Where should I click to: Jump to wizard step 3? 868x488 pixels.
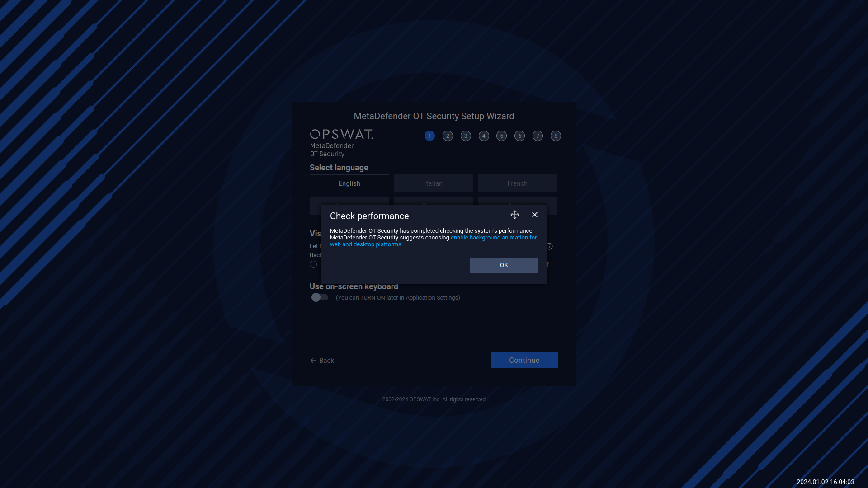pos(466,136)
